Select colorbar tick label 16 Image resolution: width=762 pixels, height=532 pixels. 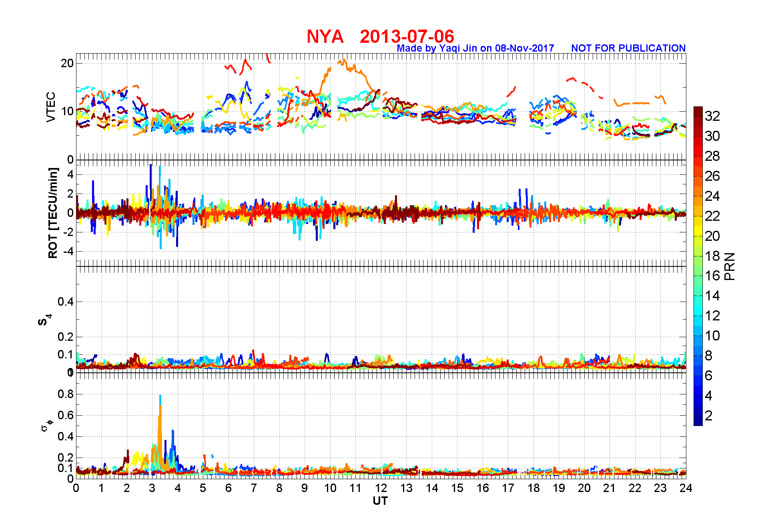[x=712, y=276]
